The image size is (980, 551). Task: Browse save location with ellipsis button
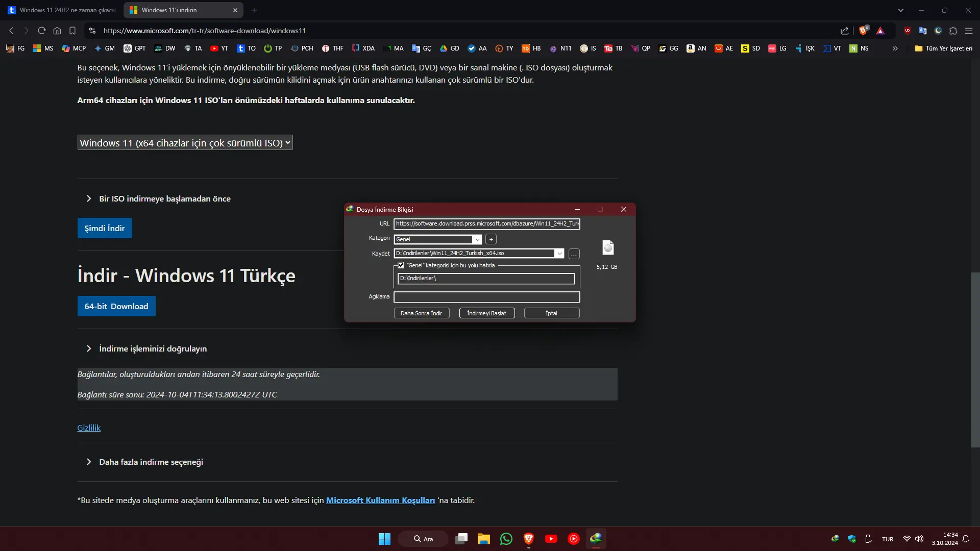tap(574, 254)
